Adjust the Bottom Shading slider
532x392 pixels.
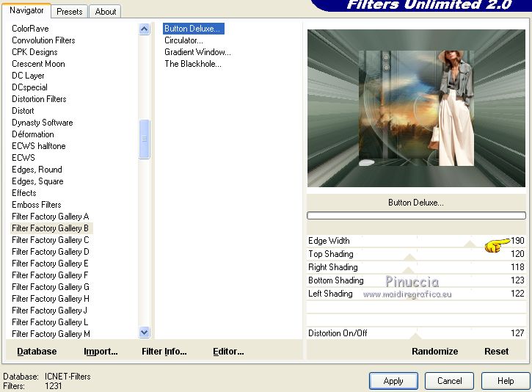click(x=416, y=280)
